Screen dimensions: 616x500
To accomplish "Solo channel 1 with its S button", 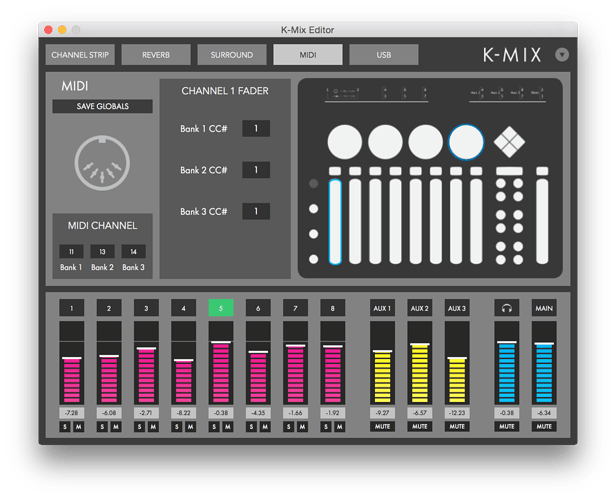I will (65, 426).
